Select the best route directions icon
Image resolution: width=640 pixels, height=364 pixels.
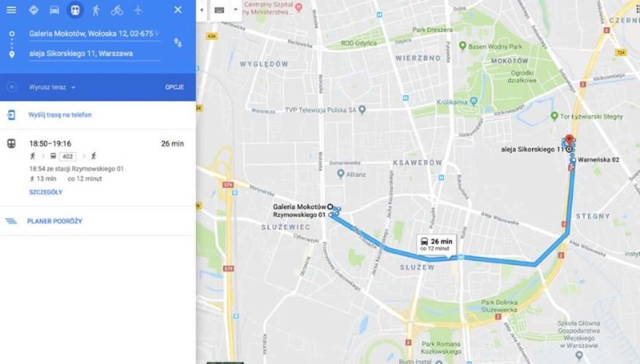pos(33,10)
